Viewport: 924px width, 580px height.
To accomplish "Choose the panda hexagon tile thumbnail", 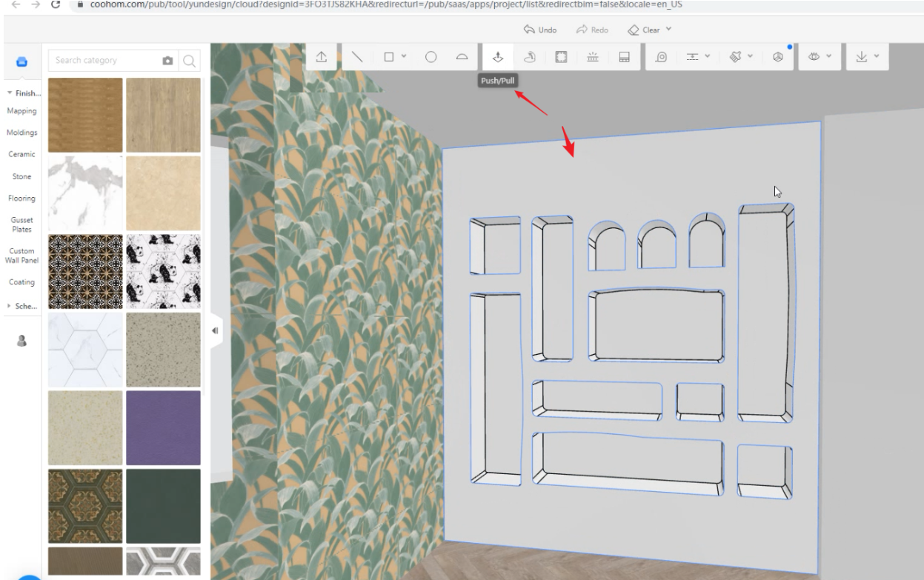I will click(163, 271).
